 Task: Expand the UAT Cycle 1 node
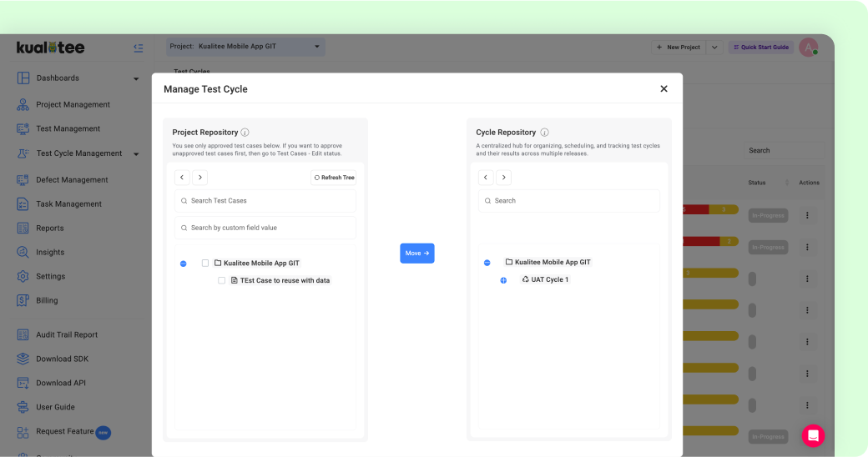click(x=503, y=280)
